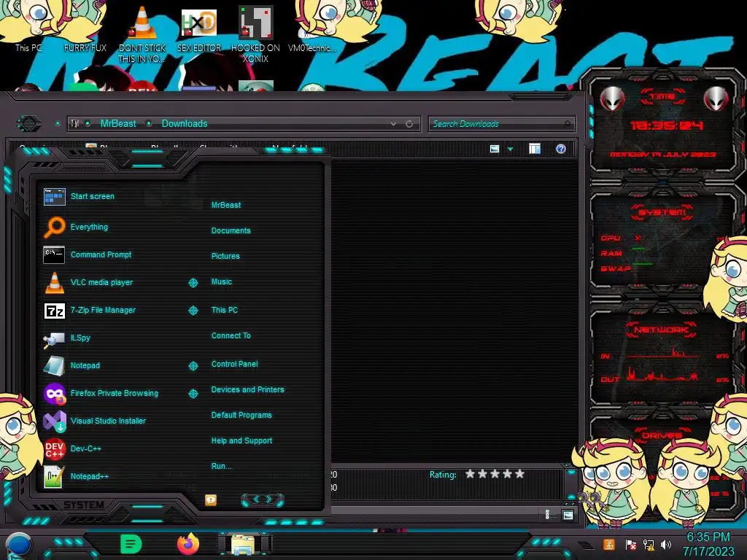Refresh the Downloads folder

tap(409, 124)
